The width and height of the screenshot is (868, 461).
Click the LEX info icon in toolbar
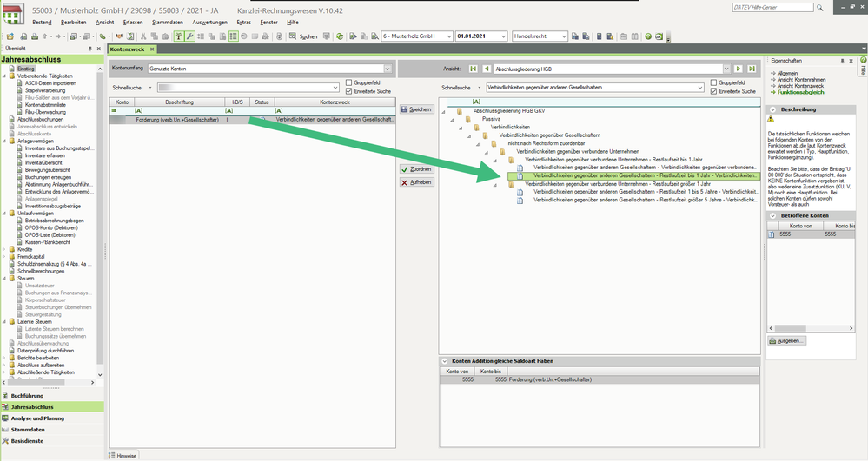coord(659,36)
